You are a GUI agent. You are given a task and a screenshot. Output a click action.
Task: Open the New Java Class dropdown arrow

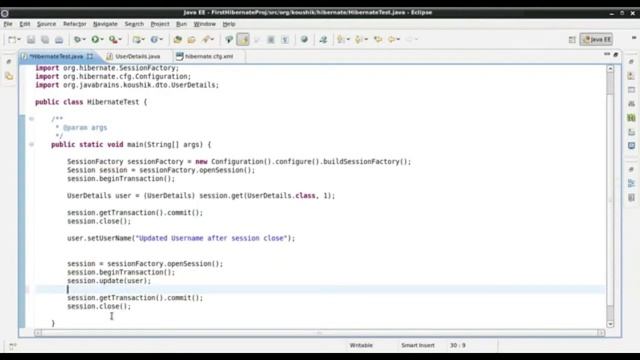click(161, 40)
